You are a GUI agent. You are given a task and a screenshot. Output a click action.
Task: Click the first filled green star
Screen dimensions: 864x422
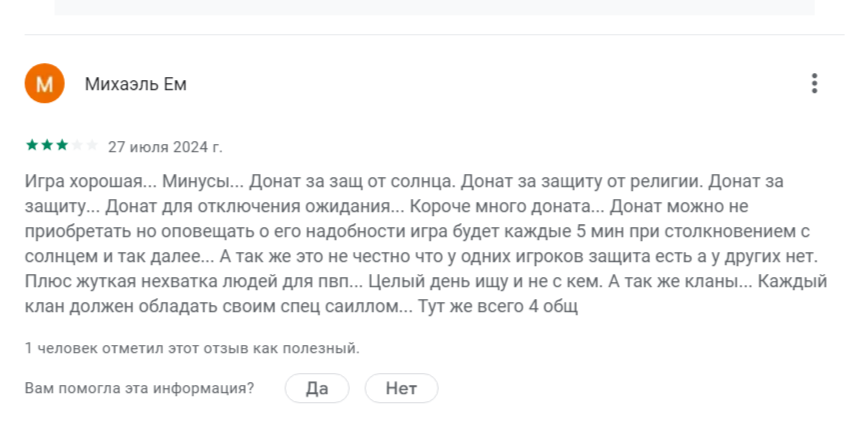click(32, 146)
